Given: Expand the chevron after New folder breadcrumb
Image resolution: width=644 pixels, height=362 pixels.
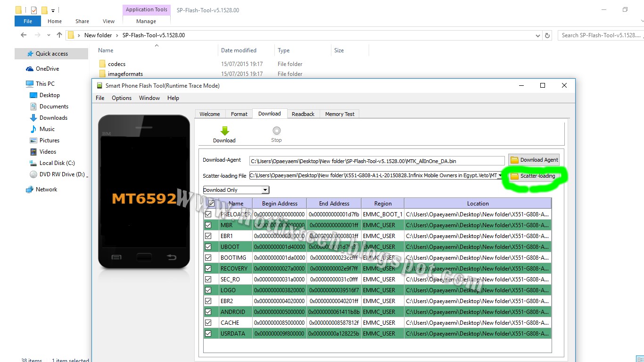Looking at the screenshot, I should [117, 35].
